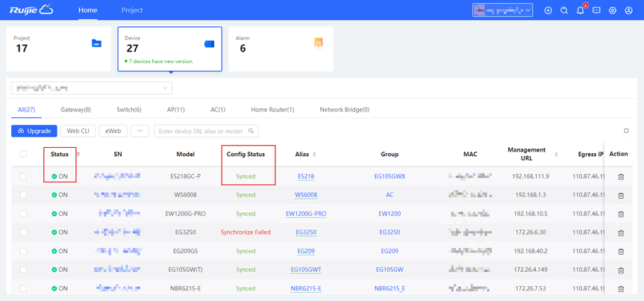Open the notifications bell icon
The width and height of the screenshot is (644, 301).
click(581, 10)
